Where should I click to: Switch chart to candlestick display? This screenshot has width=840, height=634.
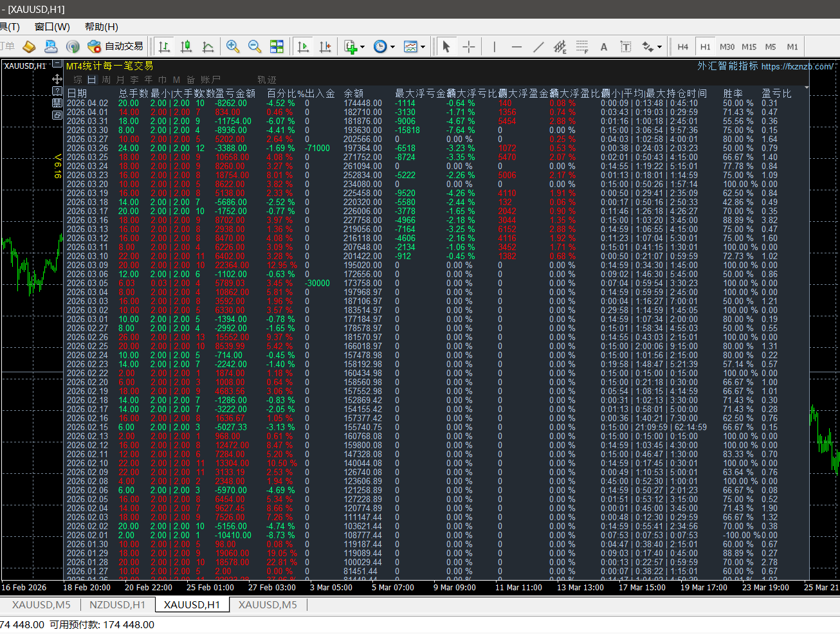click(x=187, y=46)
